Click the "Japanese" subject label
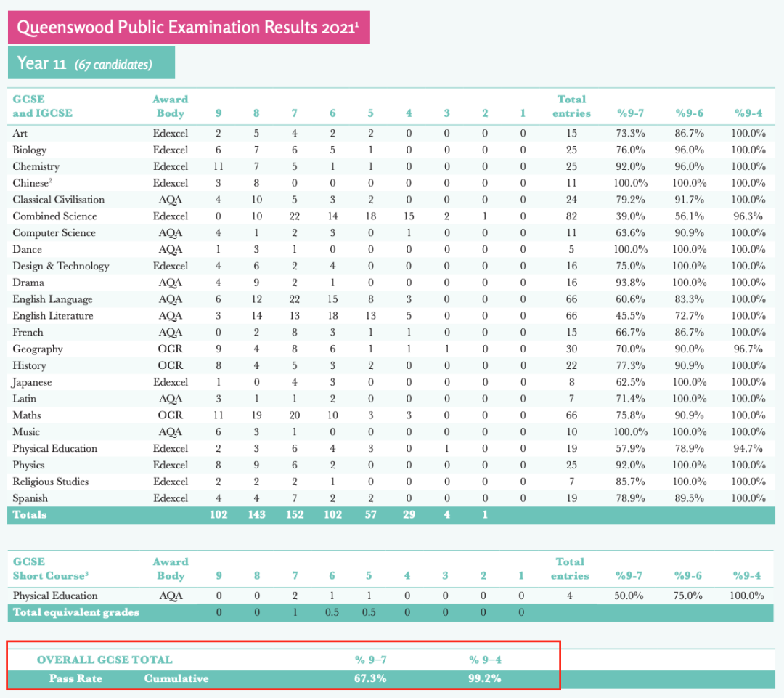 [32, 382]
